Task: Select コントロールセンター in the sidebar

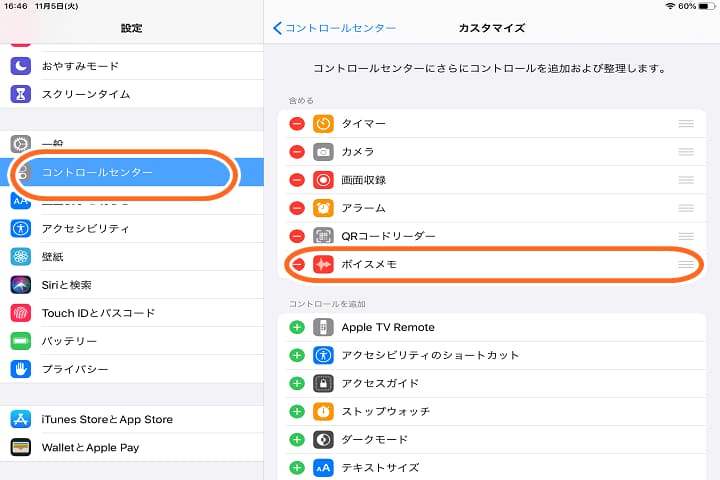Action: tap(132, 172)
